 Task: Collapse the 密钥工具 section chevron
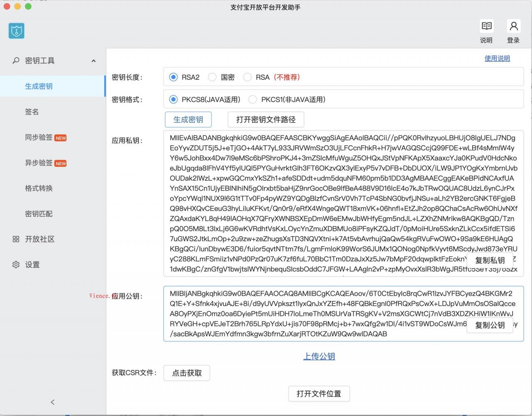click(94, 61)
